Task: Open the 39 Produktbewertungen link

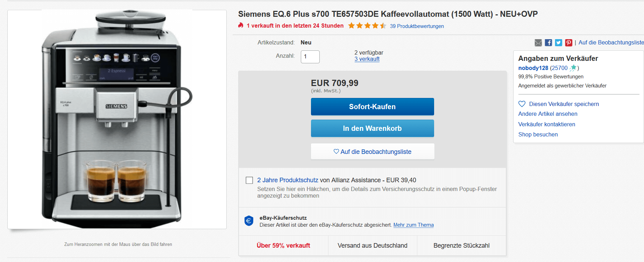Action: tap(417, 26)
